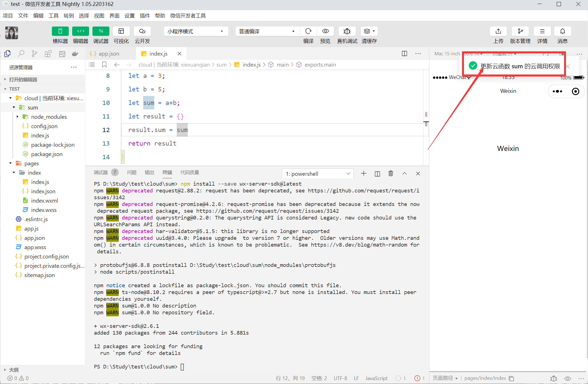Screen dimensions: 588x384
Task: Click the 清缓存 clear cache icon
Action: click(x=369, y=31)
